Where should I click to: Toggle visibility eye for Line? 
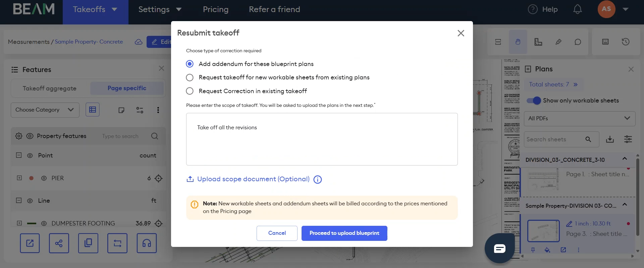(30, 201)
